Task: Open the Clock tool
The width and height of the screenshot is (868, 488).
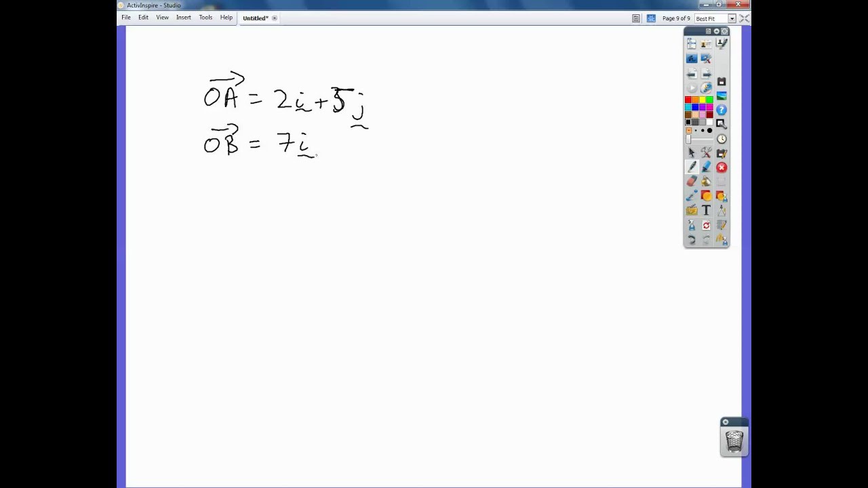Action: click(721, 138)
